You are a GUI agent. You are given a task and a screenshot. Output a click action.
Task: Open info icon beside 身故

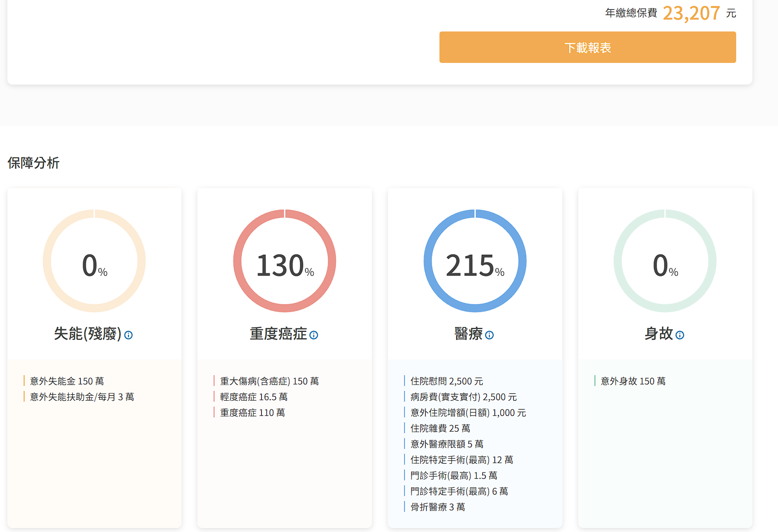pyautogui.click(x=680, y=335)
